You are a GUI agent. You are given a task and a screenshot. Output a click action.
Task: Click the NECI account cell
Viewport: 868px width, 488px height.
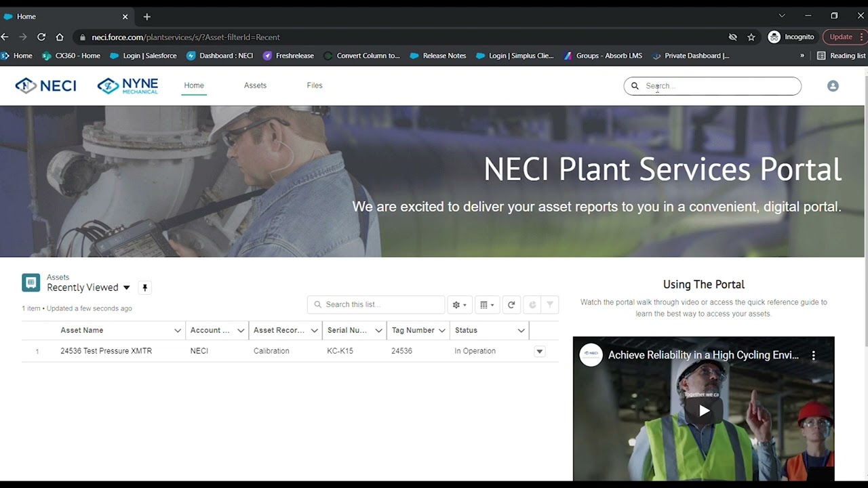coord(199,351)
